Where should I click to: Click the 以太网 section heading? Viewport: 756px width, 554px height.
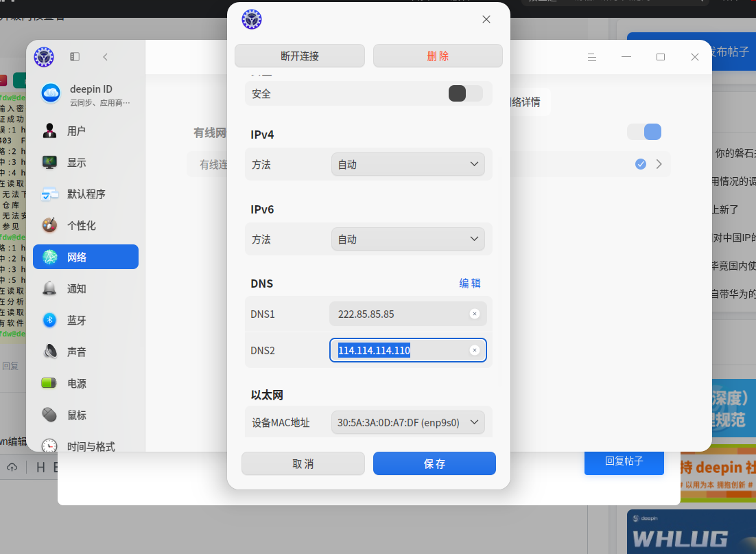267,395
